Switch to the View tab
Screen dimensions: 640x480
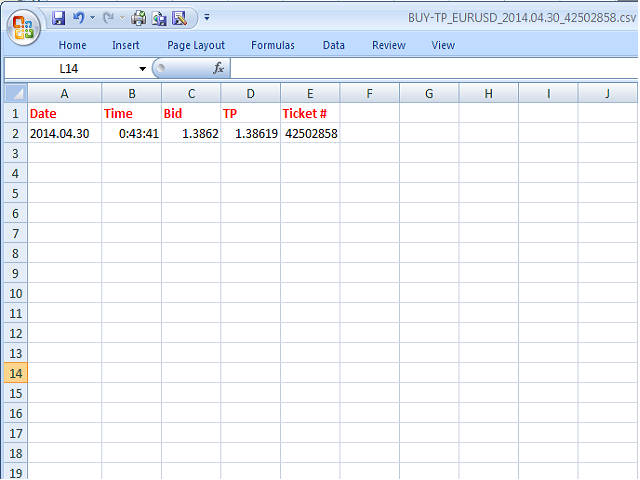click(x=443, y=45)
